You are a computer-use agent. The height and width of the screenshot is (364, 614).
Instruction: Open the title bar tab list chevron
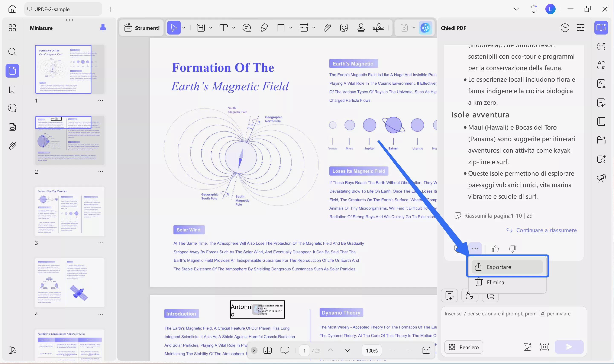516,9
